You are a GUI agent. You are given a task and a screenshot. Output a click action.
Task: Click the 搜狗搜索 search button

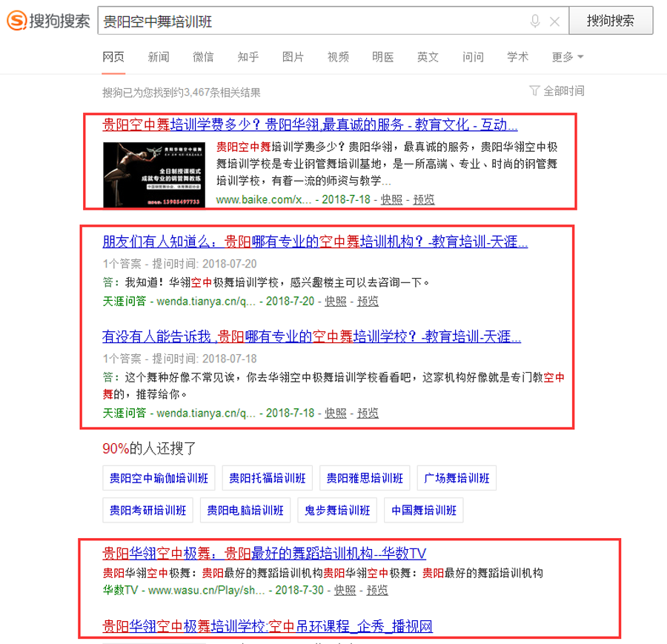coord(611,21)
